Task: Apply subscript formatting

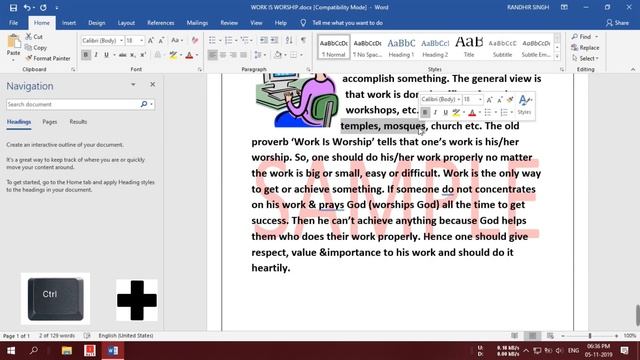Action: point(133,55)
